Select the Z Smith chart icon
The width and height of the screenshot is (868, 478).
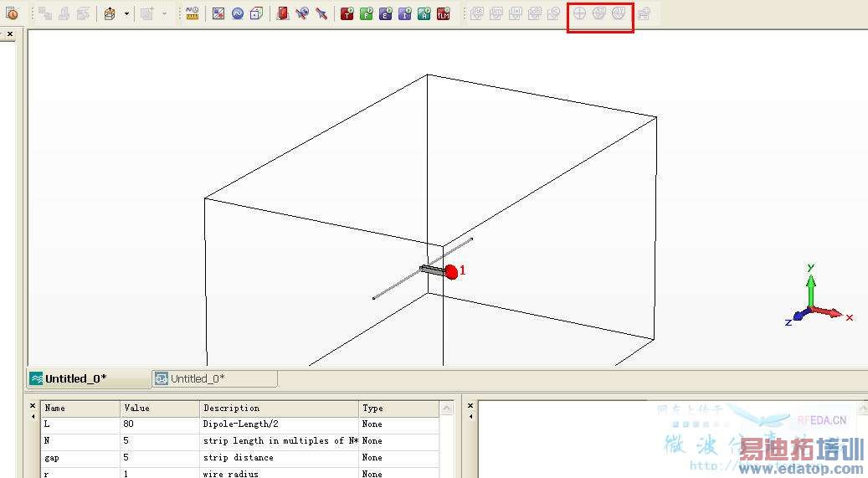point(599,13)
